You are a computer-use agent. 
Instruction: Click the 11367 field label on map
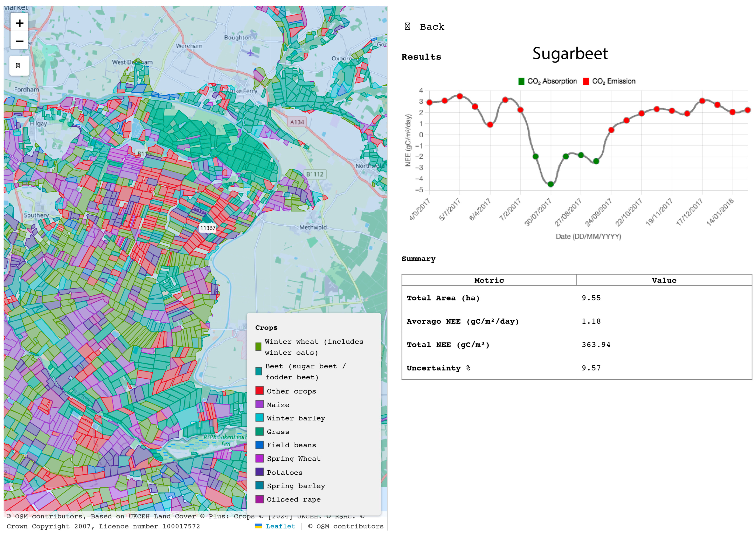pos(208,228)
